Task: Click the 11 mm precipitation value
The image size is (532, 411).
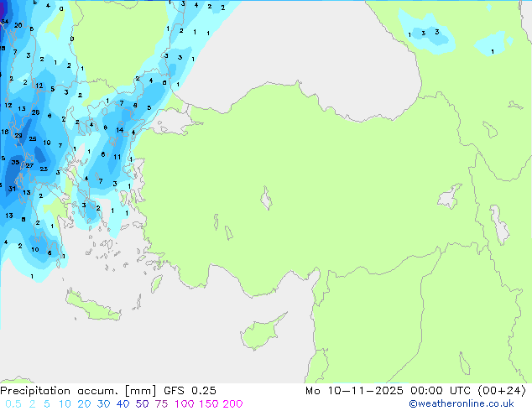Action: (x=117, y=157)
